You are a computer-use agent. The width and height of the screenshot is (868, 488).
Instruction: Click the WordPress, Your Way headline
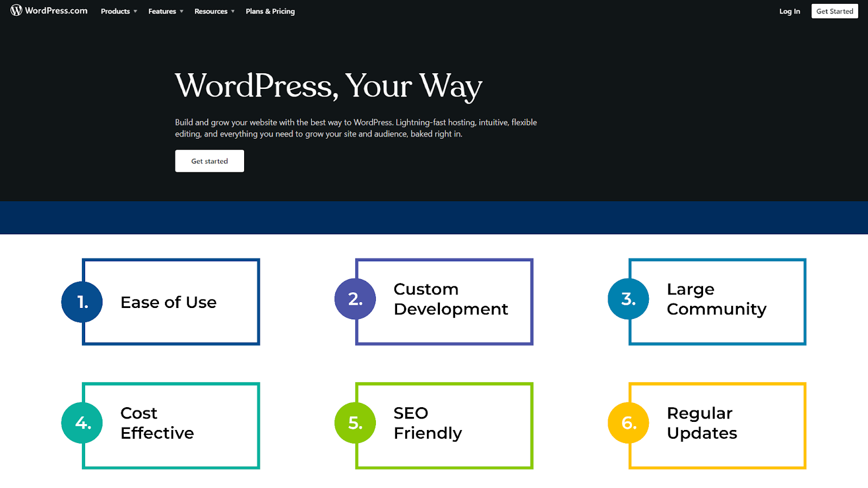pos(329,87)
